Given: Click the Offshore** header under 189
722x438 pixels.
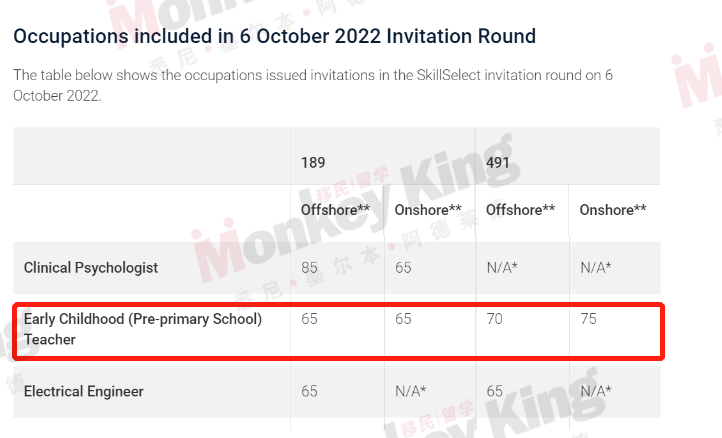Looking at the screenshot, I should coord(335,210).
